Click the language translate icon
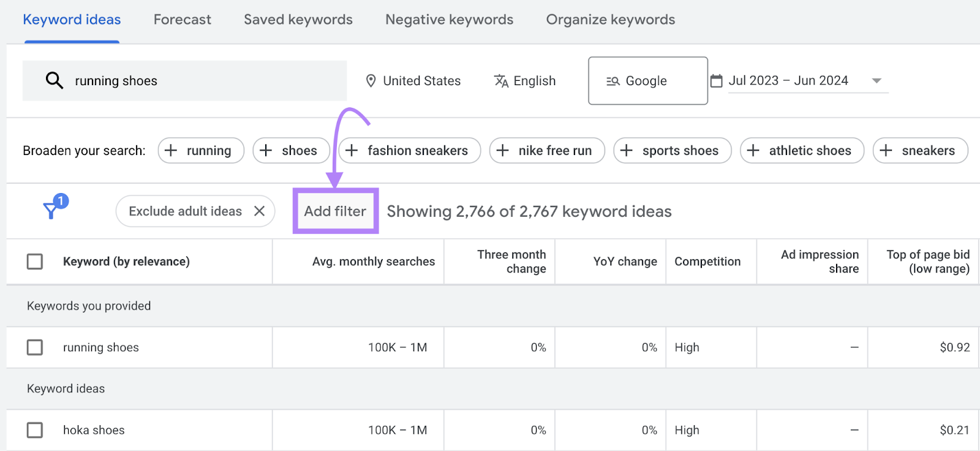 coord(501,81)
